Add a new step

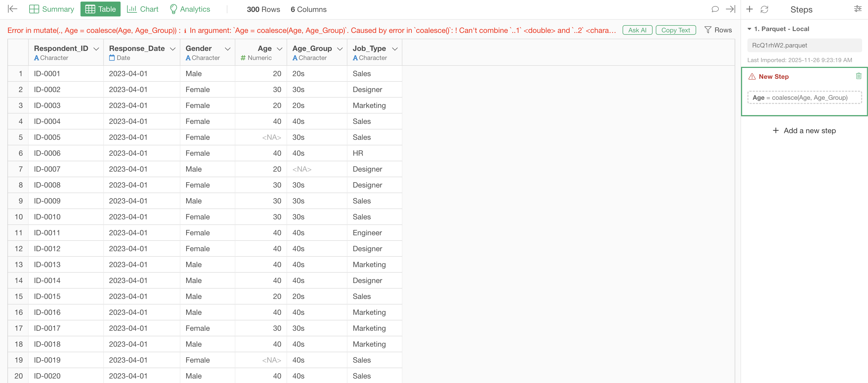[804, 130]
